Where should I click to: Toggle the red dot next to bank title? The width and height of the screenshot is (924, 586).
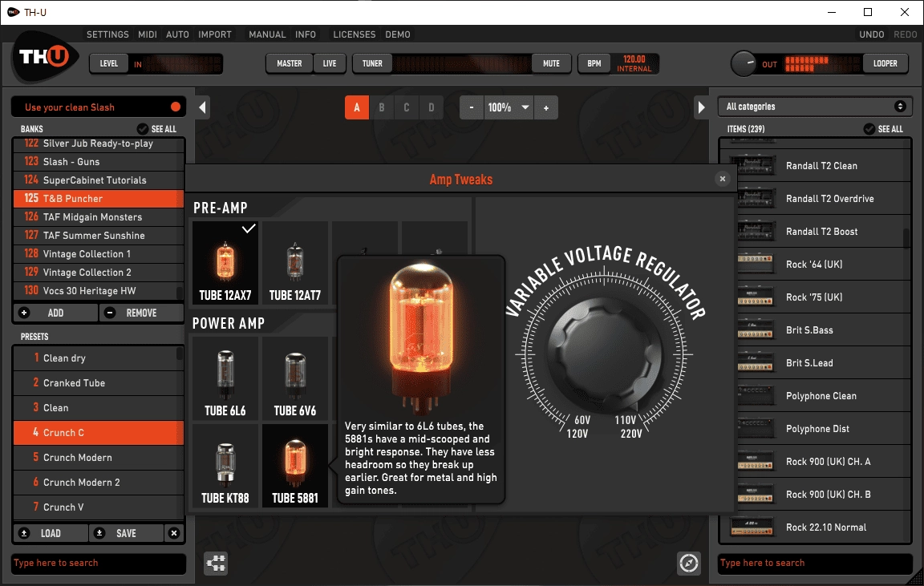[176, 107]
